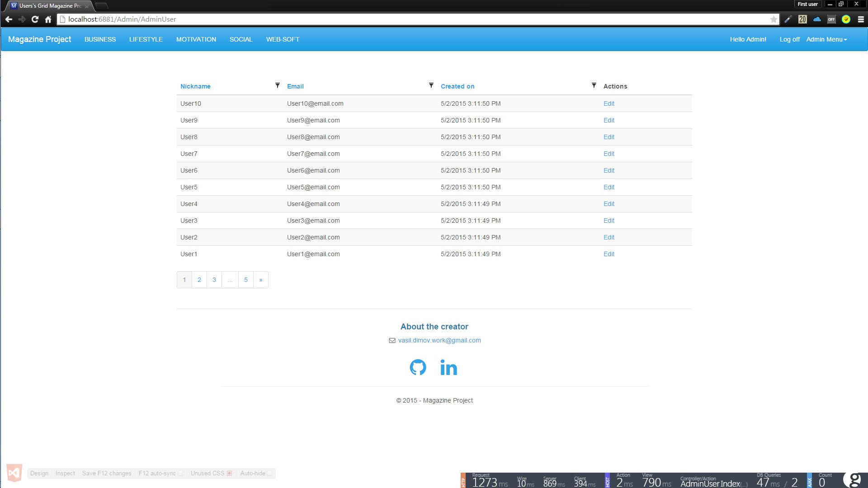Click the blue cloud extension icon
Image resolution: width=868 pixels, height=488 pixels.
click(817, 19)
